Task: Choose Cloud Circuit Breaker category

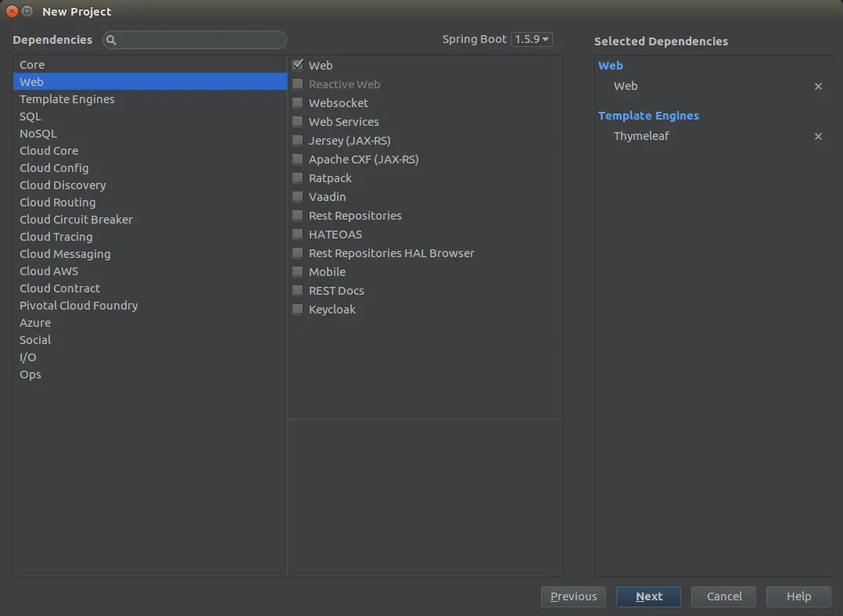Action: [x=150, y=220]
